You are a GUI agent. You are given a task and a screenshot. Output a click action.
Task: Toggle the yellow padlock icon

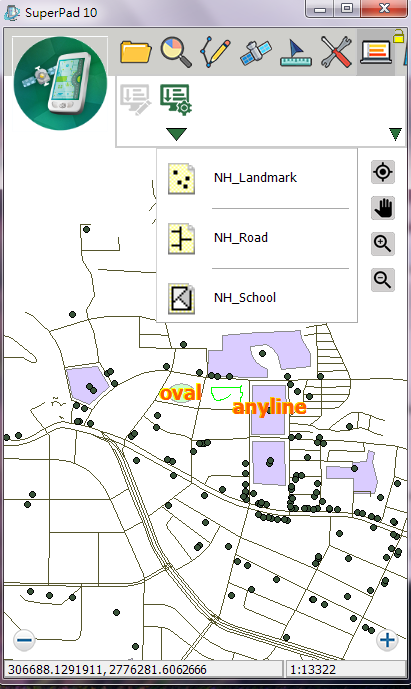[398, 36]
